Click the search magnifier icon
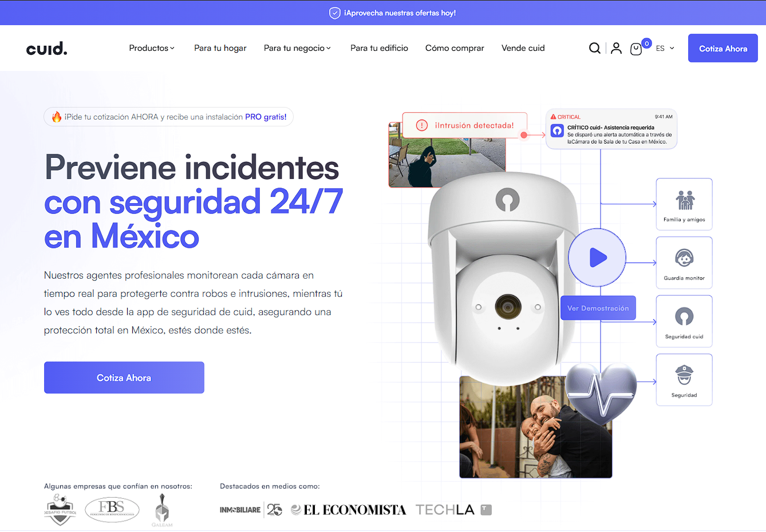The image size is (766, 532). (x=595, y=48)
